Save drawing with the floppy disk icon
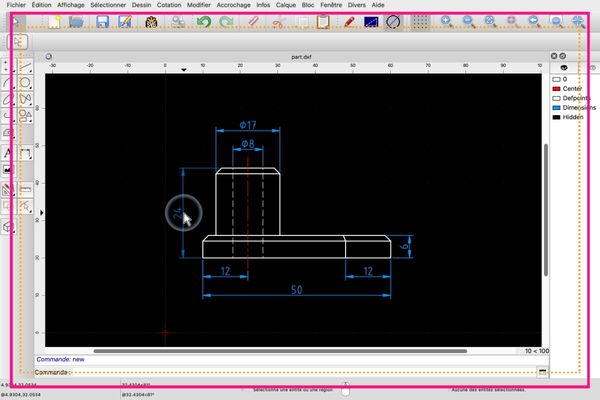 (103, 21)
